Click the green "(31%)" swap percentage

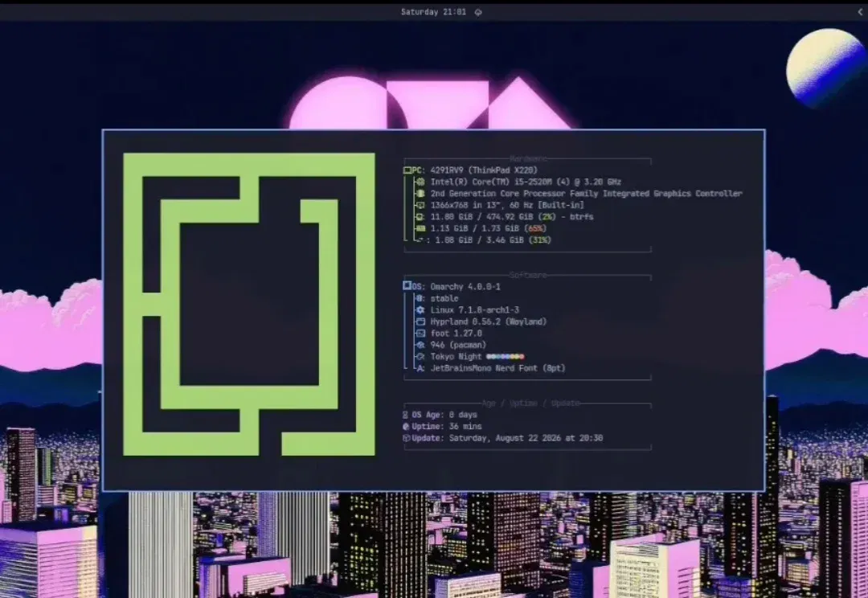[540, 240]
